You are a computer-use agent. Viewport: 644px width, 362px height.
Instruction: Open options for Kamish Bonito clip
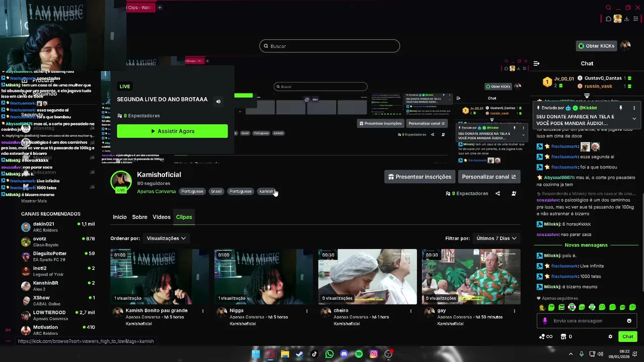tap(203, 311)
